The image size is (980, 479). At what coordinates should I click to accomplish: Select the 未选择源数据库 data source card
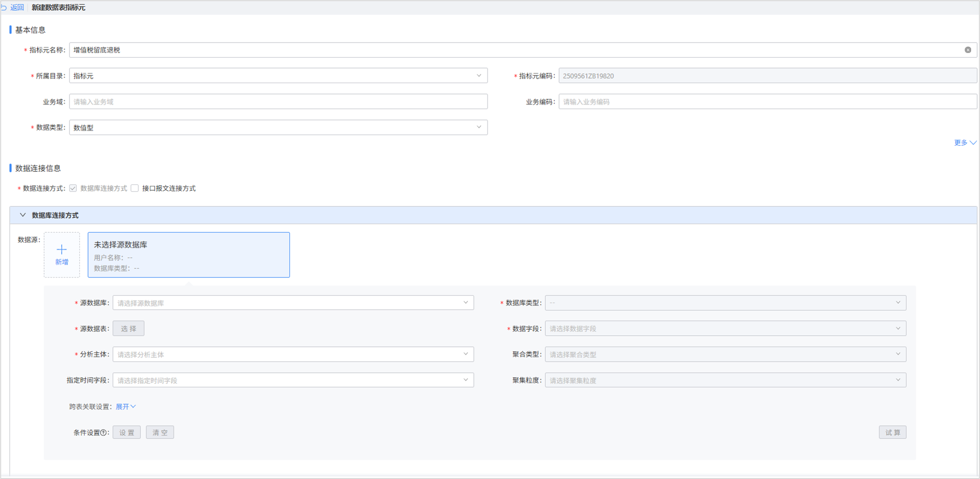tap(188, 255)
